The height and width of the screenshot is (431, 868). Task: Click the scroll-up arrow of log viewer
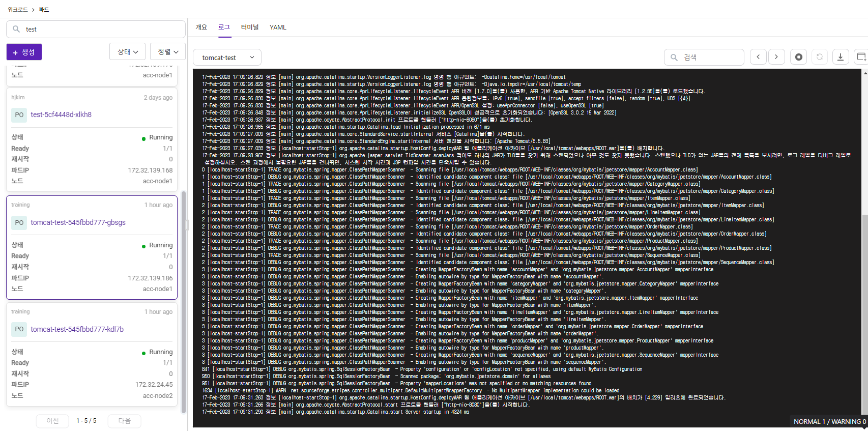coord(865,73)
